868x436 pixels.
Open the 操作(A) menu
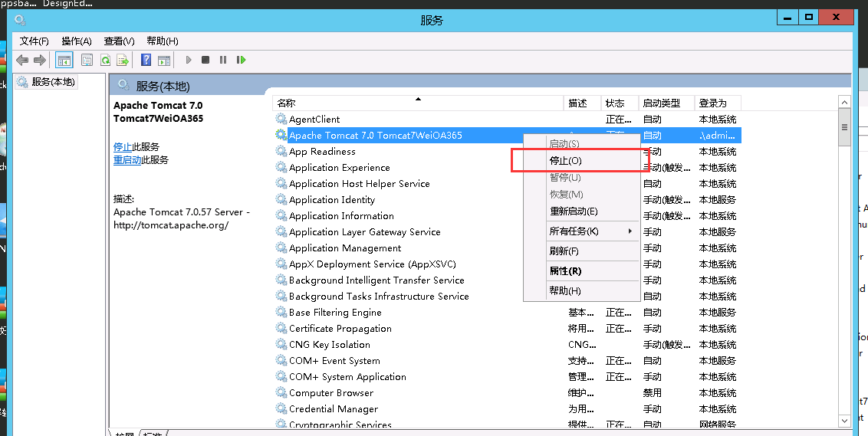tap(77, 41)
